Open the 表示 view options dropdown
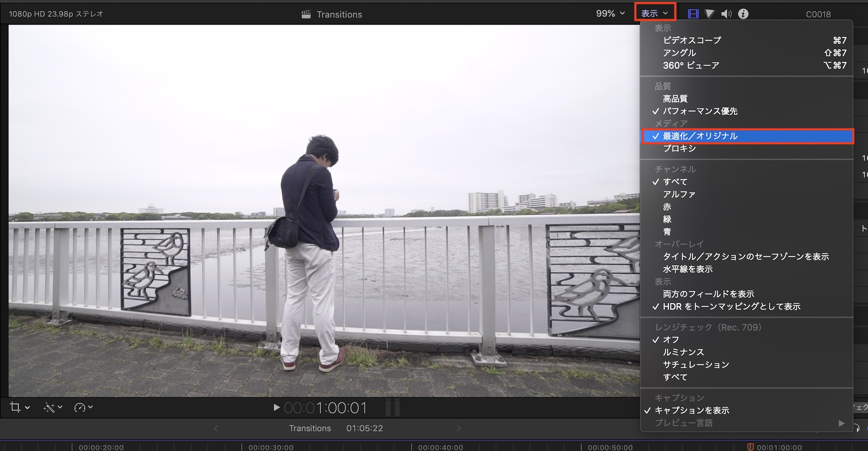The width and height of the screenshot is (868, 451). click(x=655, y=13)
